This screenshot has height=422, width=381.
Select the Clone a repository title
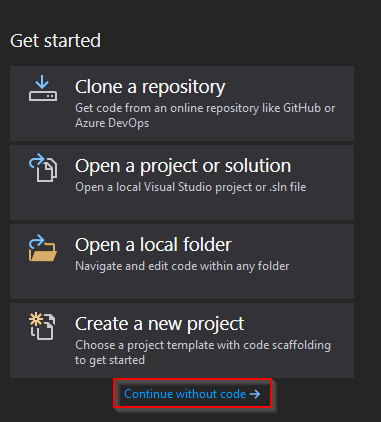coord(150,87)
